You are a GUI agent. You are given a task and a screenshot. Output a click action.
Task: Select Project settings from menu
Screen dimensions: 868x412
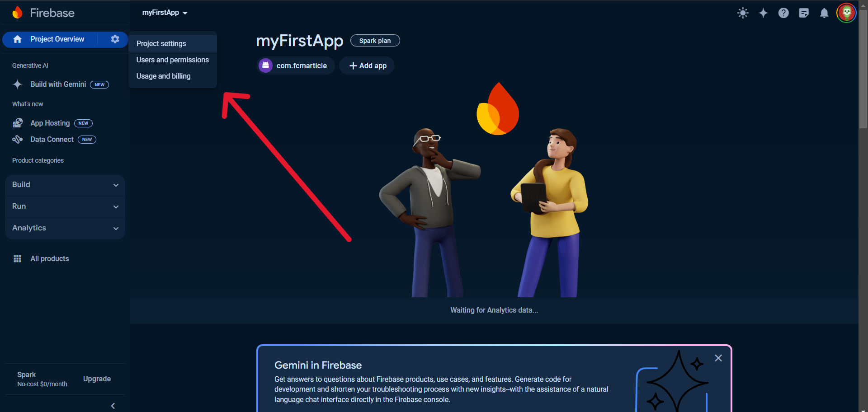[173, 43]
